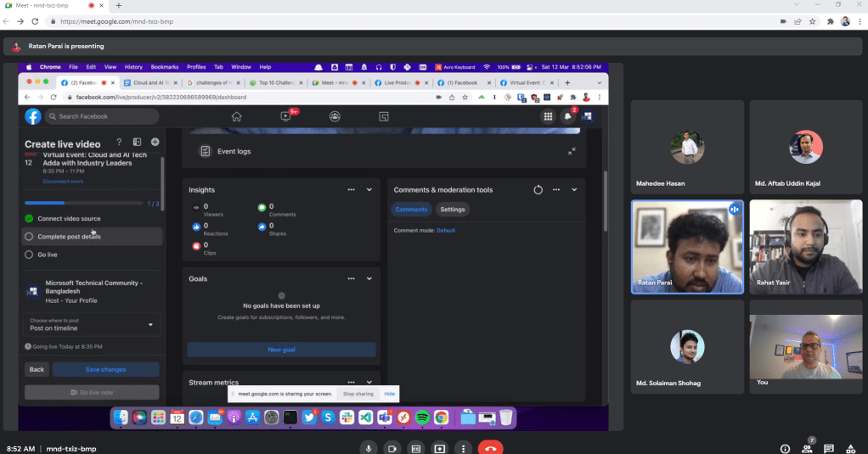Mute the microphone in Meet's bottom bar
The width and height of the screenshot is (868, 454).
click(x=368, y=447)
